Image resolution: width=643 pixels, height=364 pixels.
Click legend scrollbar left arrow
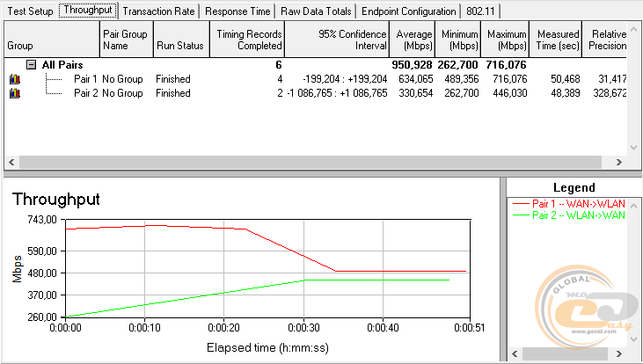click(515, 353)
